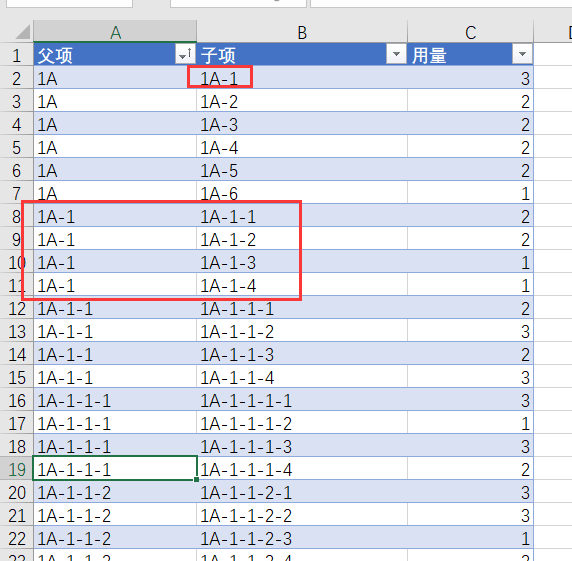This screenshot has width=572, height=561.
Task: Click cell 1A-1-1-1 in row 12 column B
Action: pyautogui.click(x=302, y=308)
